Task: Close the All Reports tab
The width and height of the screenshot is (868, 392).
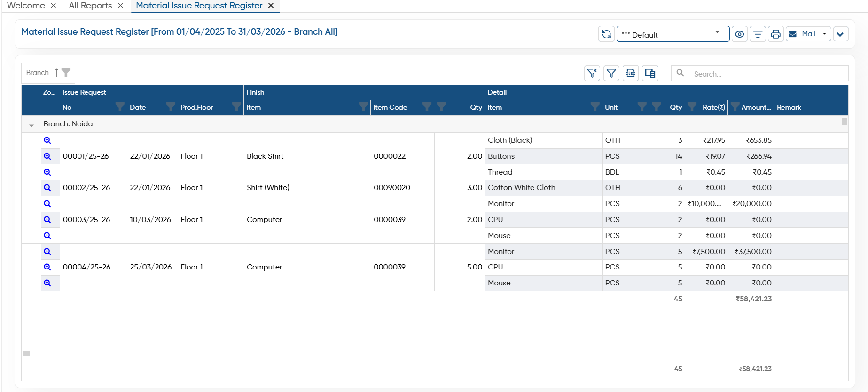Action: pos(121,6)
